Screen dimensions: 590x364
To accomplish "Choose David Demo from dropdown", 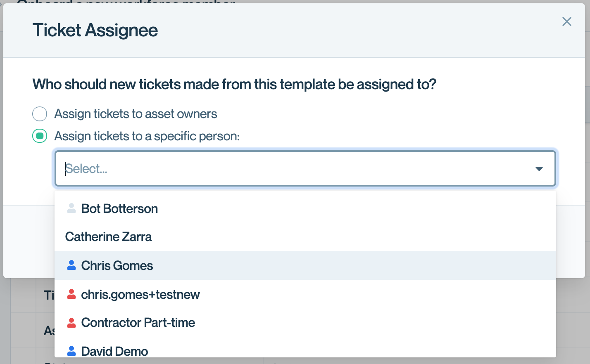I will [114, 351].
